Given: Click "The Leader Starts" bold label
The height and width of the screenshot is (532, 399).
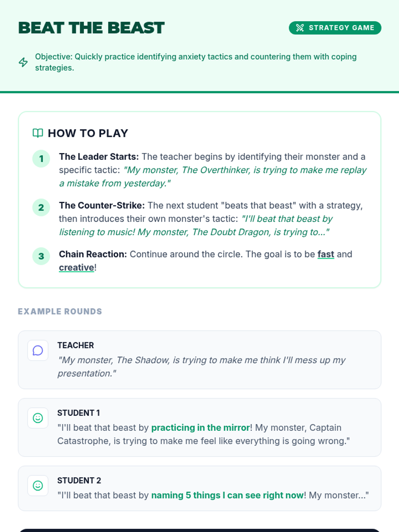Looking at the screenshot, I should pyautogui.click(x=99, y=157).
